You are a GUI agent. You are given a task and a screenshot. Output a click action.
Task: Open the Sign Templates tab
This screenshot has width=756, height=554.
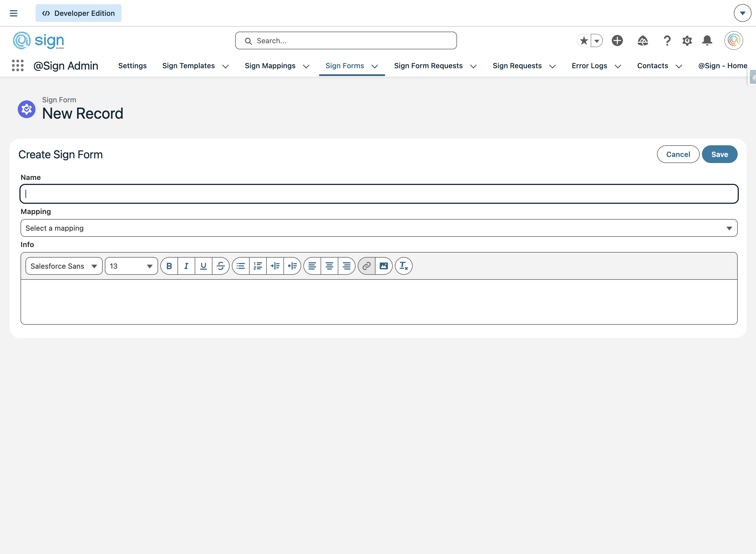(188, 66)
